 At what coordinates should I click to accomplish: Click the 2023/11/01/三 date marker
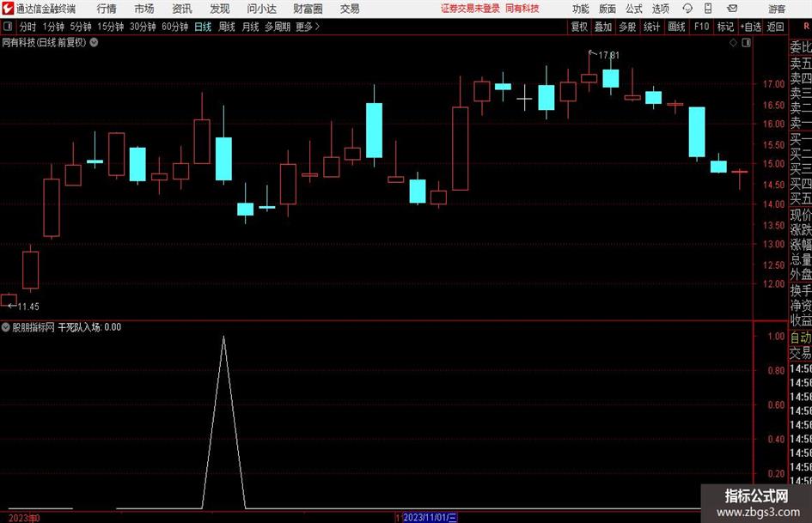(430, 517)
